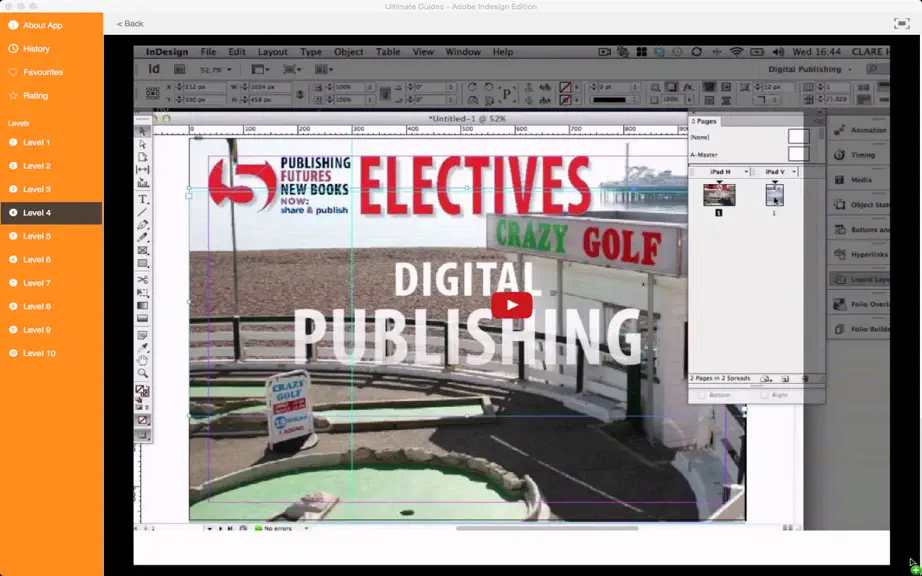922x576 pixels.
Task: Click the Back link
Action: point(130,24)
